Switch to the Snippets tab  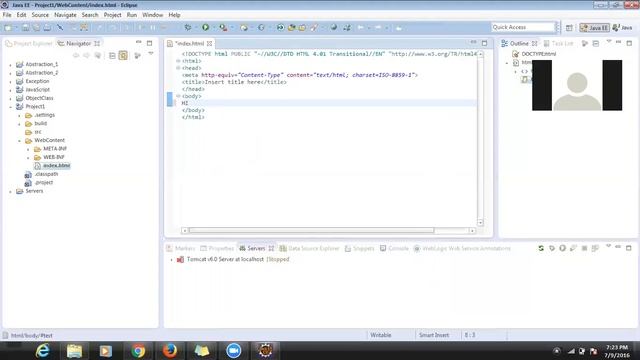[360, 248]
